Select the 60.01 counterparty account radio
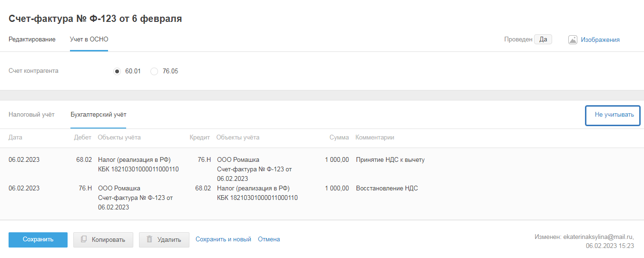 pos(117,71)
